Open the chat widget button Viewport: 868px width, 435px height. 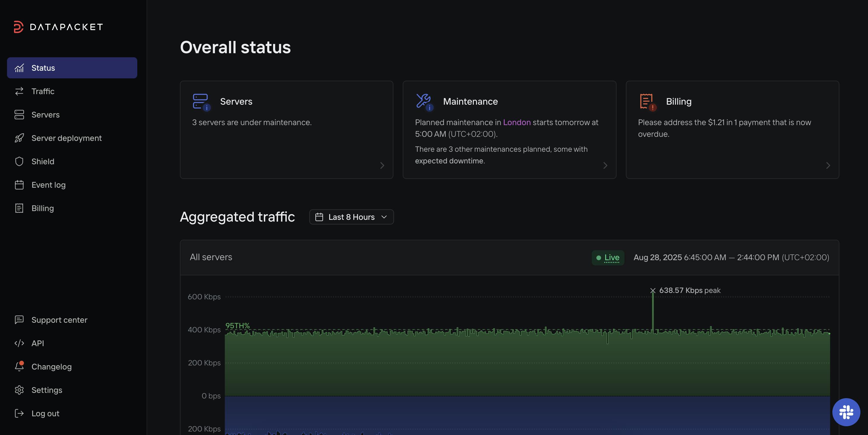[x=846, y=412]
